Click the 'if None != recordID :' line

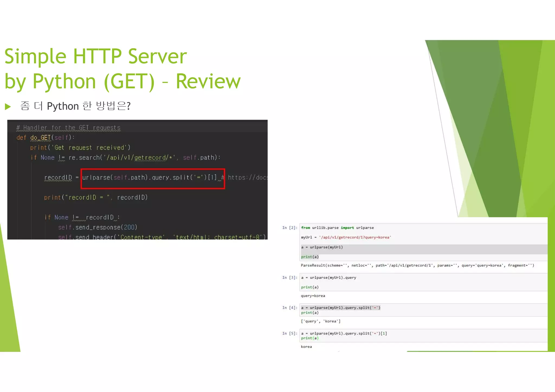click(82, 217)
